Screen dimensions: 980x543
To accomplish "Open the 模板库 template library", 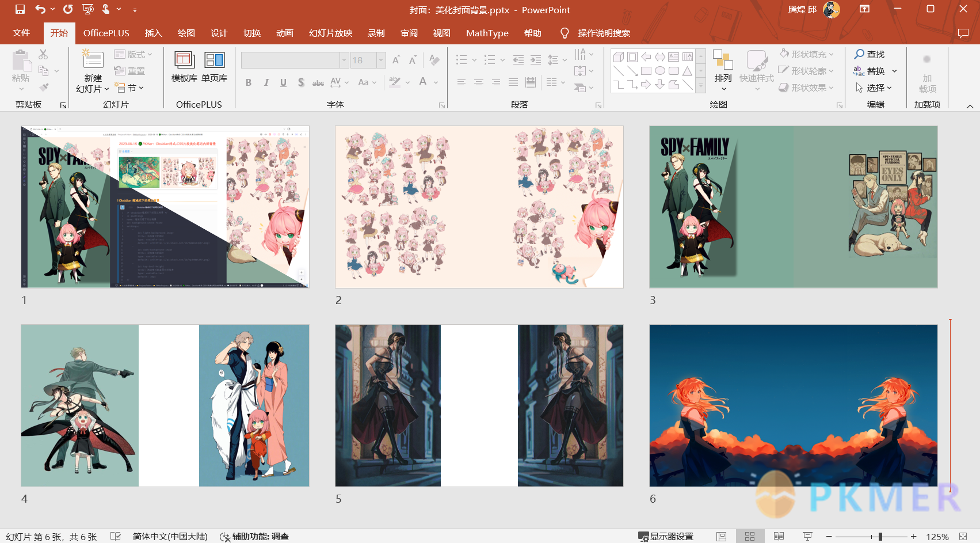I will (184, 67).
